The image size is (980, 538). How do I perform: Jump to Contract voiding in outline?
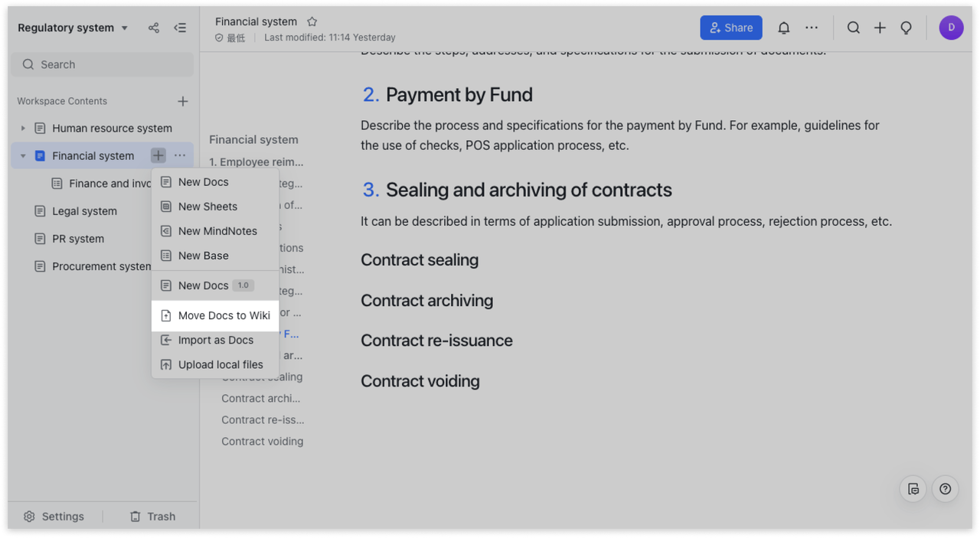(x=262, y=442)
